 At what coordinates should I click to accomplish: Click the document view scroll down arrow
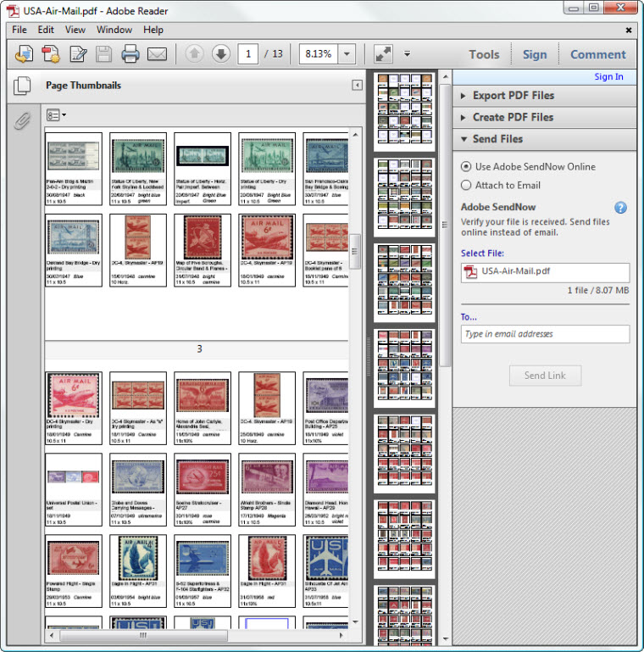pyautogui.click(x=445, y=638)
